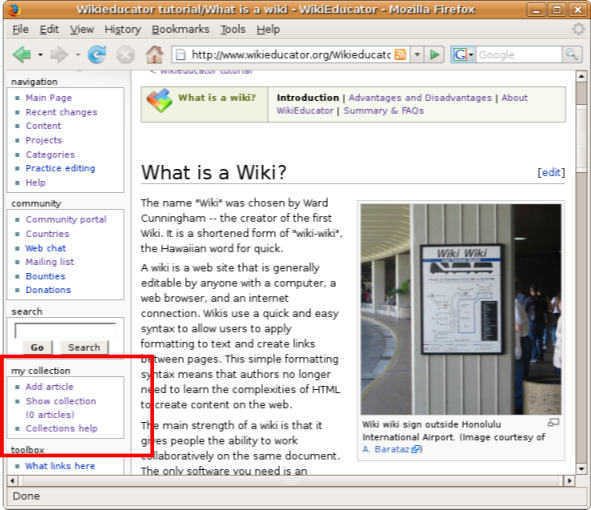
Task: Reload the page with the refresh icon
Action: [97, 55]
